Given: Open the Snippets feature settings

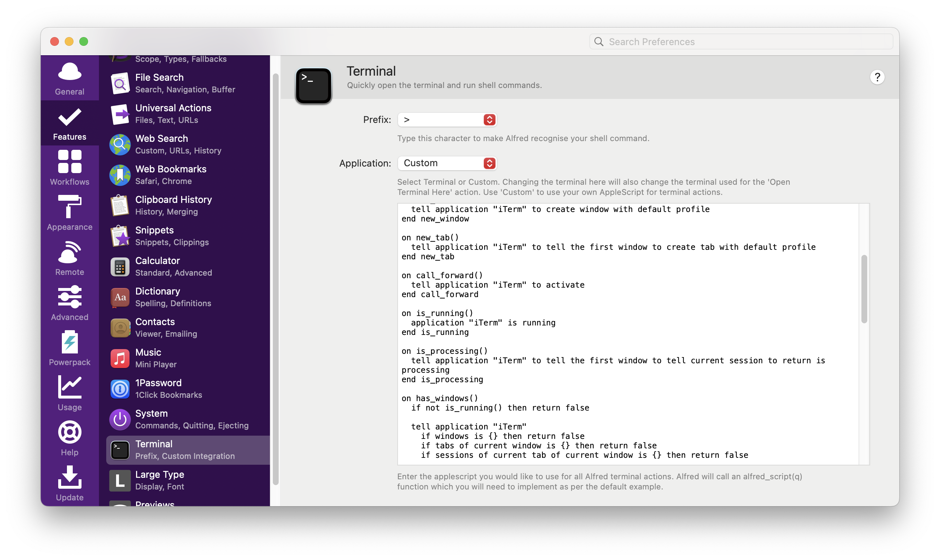Looking at the screenshot, I should (188, 236).
